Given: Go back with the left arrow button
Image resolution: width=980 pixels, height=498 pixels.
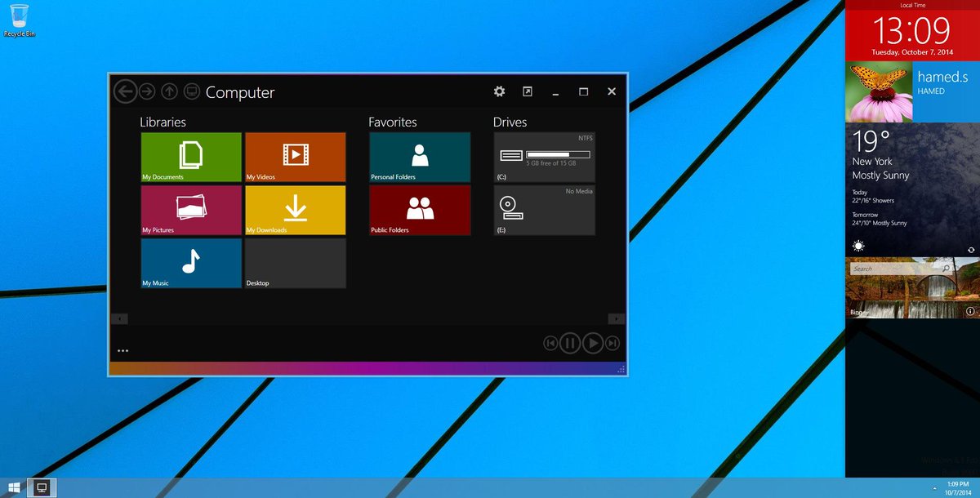Looking at the screenshot, I should [124, 91].
